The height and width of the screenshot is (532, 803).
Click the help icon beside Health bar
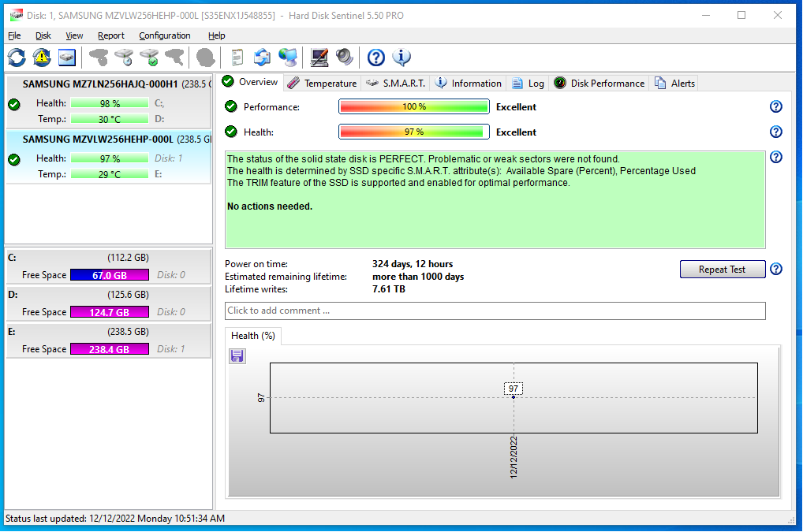tap(776, 132)
